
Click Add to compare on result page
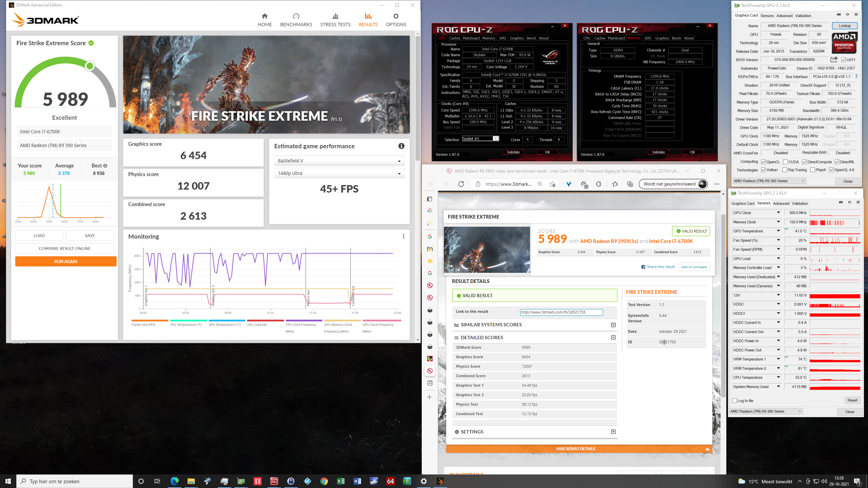coord(694,267)
